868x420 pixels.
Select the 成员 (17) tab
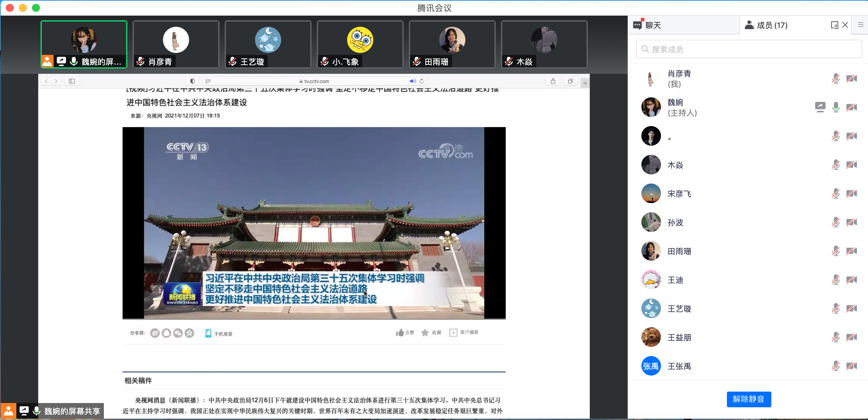pyautogui.click(x=772, y=25)
